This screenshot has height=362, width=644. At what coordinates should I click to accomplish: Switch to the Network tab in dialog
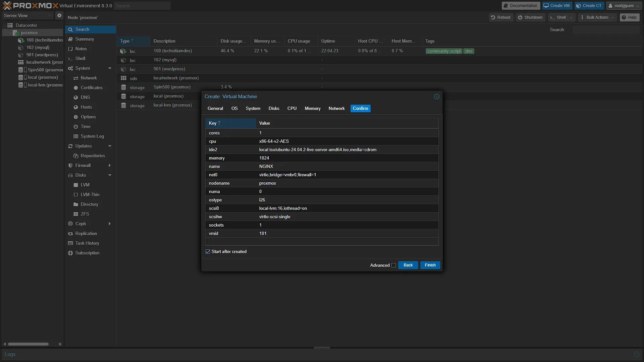336,109
